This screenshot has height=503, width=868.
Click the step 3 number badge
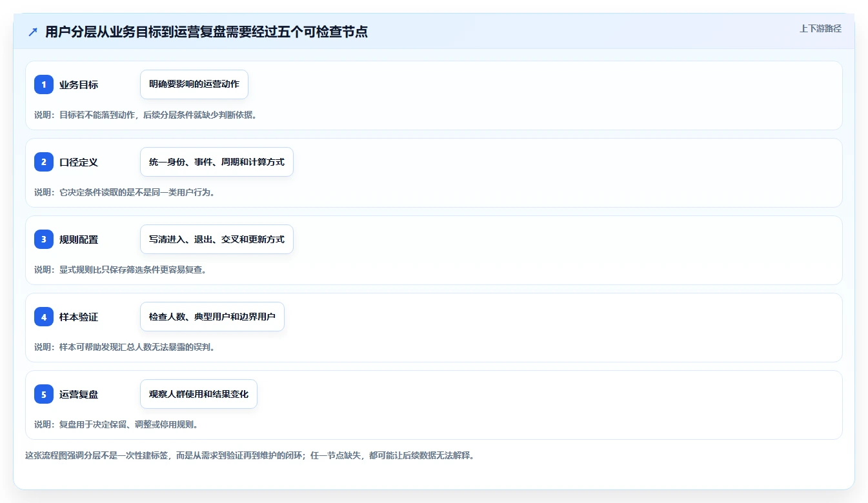[44, 239]
